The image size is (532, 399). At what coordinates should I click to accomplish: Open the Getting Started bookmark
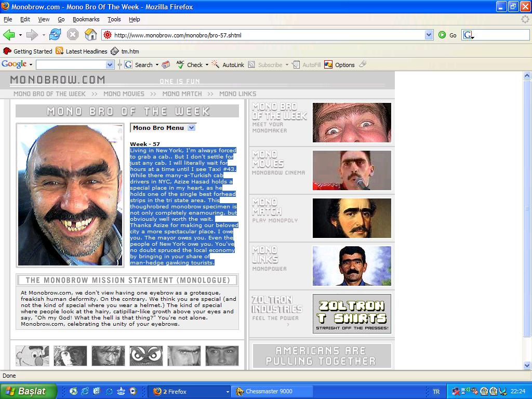point(28,51)
